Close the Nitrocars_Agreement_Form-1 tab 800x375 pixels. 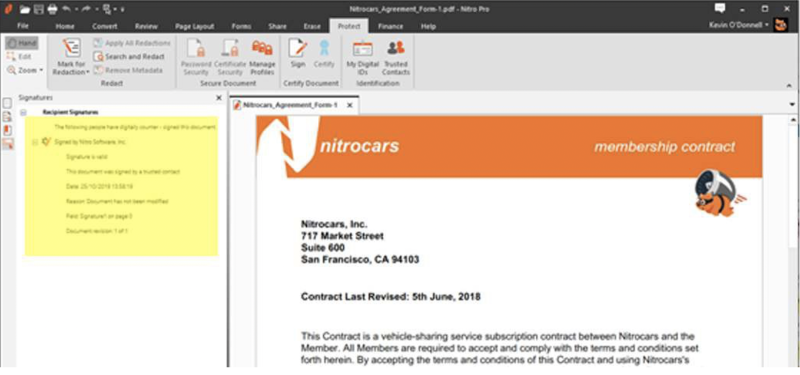[349, 105]
